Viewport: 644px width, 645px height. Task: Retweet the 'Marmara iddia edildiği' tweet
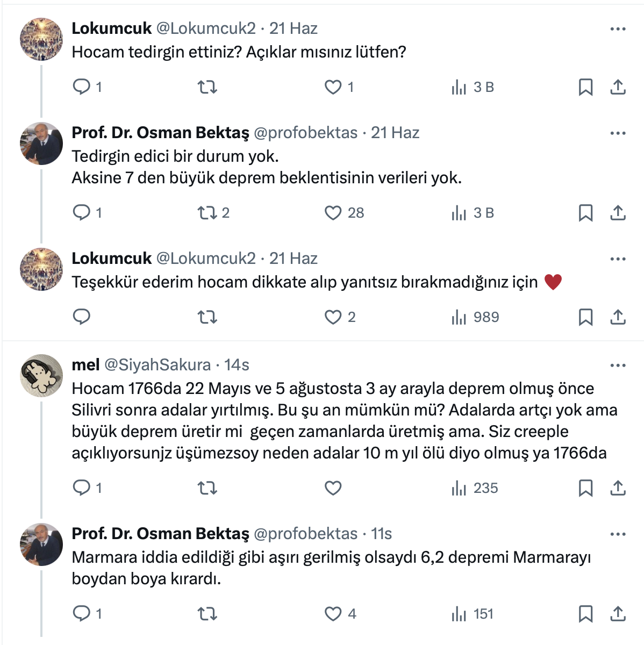[x=207, y=614]
